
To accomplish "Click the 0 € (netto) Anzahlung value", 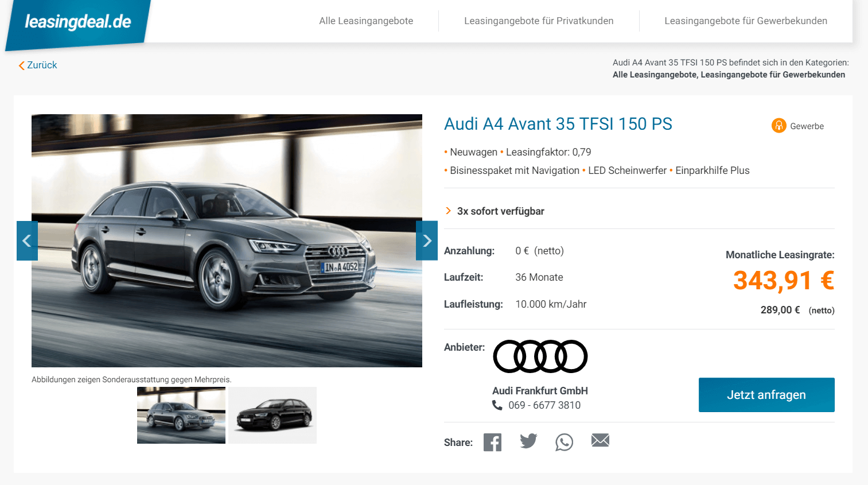I will [x=539, y=251].
